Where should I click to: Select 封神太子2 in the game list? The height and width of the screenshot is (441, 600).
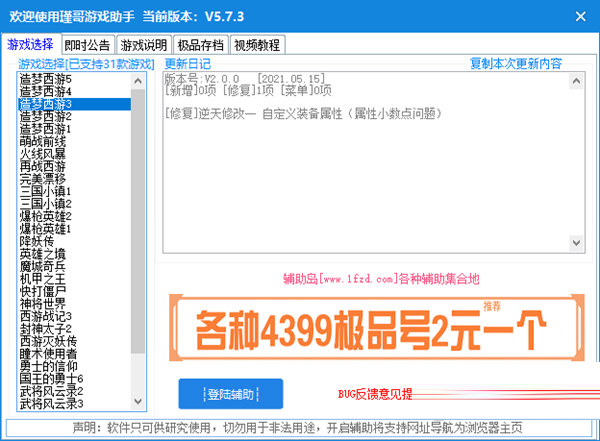tap(75, 328)
